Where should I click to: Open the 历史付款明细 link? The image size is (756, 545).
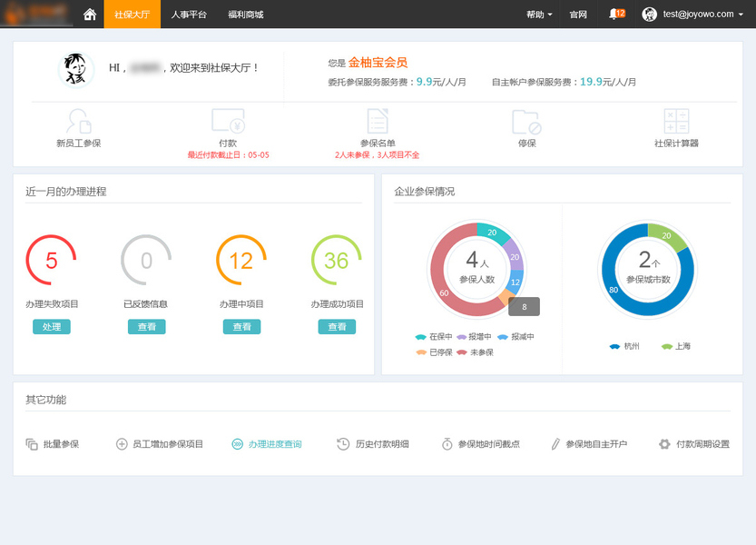(x=382, y=444)
